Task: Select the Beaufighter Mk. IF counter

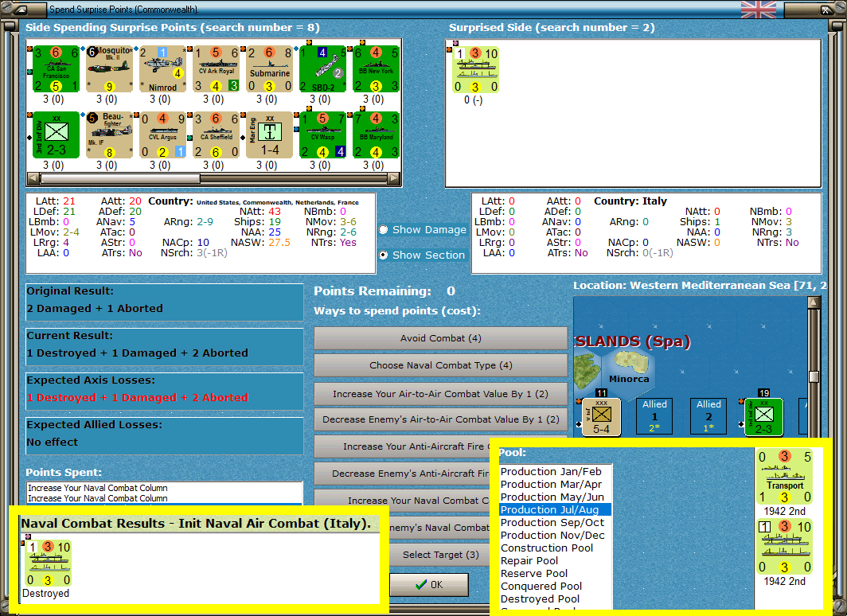Action: tap(109, 135)
